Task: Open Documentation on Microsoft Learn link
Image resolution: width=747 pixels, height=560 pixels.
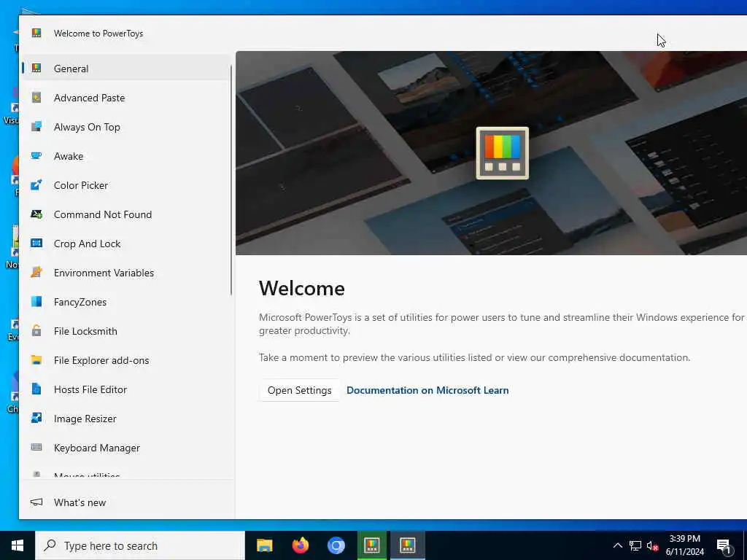Action: 427,390
